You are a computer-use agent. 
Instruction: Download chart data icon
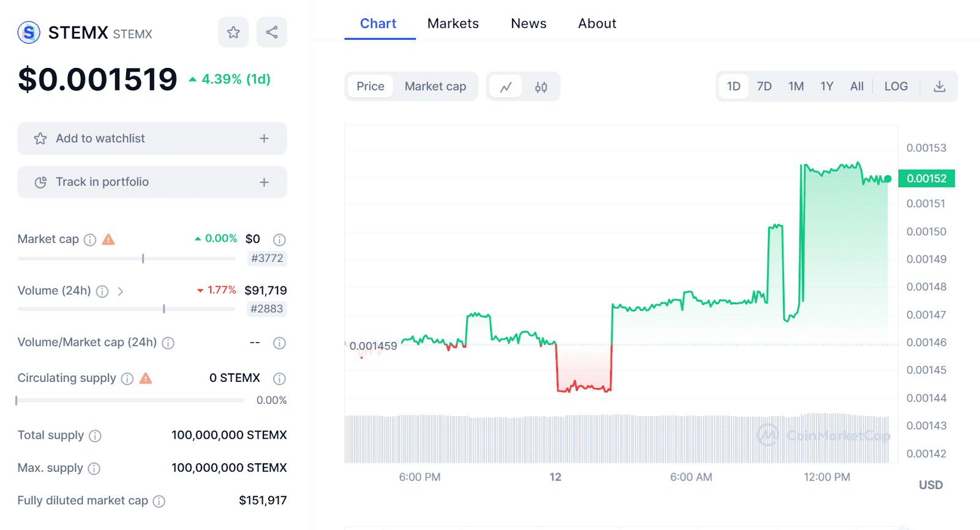940,86
